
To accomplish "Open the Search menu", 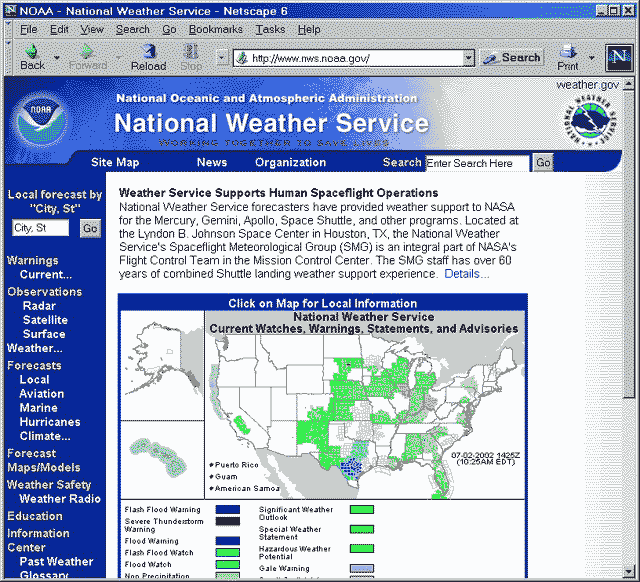I will tap(133, 29).
